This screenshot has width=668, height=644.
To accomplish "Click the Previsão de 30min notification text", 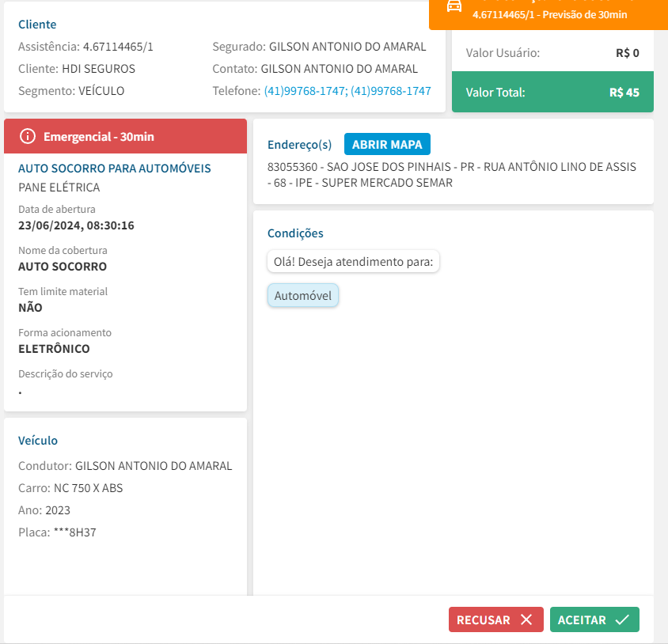I will pos(549,15).
